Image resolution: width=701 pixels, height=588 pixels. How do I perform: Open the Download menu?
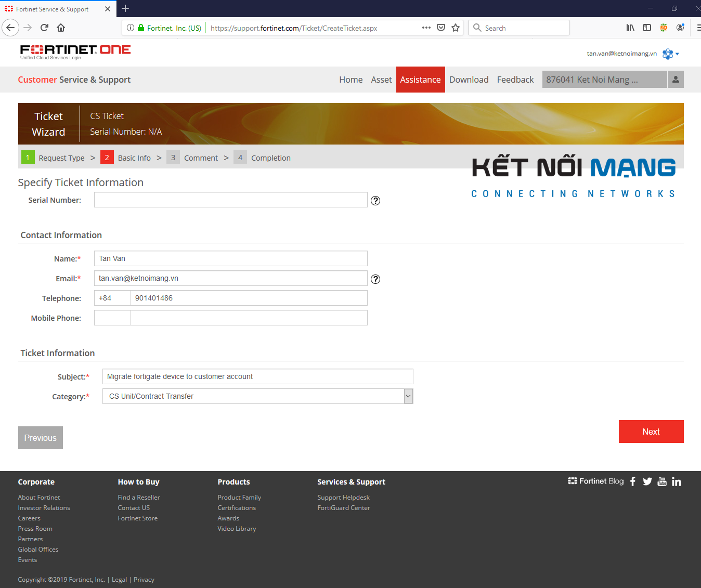coord(469,80)
